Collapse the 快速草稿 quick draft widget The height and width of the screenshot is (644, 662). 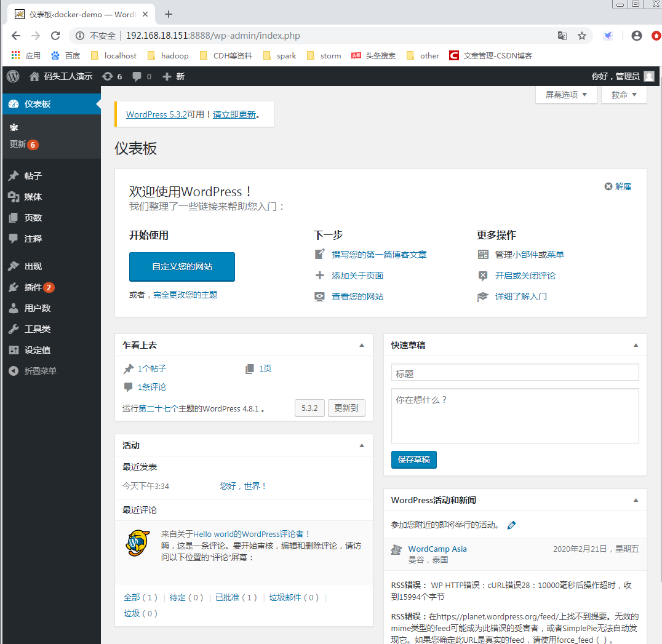pyautogui.click(x=636, y=345)
